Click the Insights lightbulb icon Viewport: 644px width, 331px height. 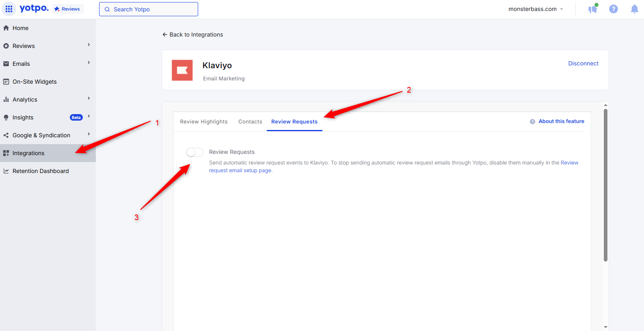6,117
